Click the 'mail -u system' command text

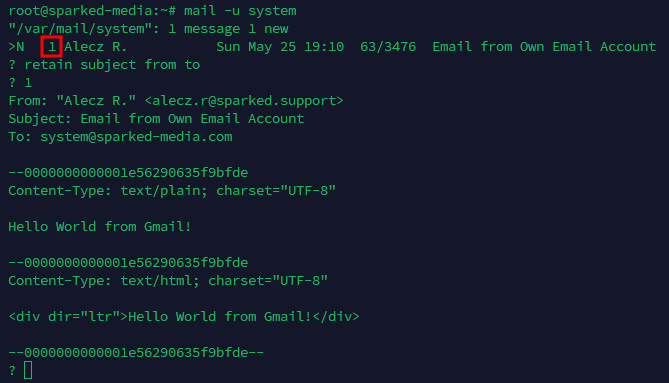pos(240,11)
